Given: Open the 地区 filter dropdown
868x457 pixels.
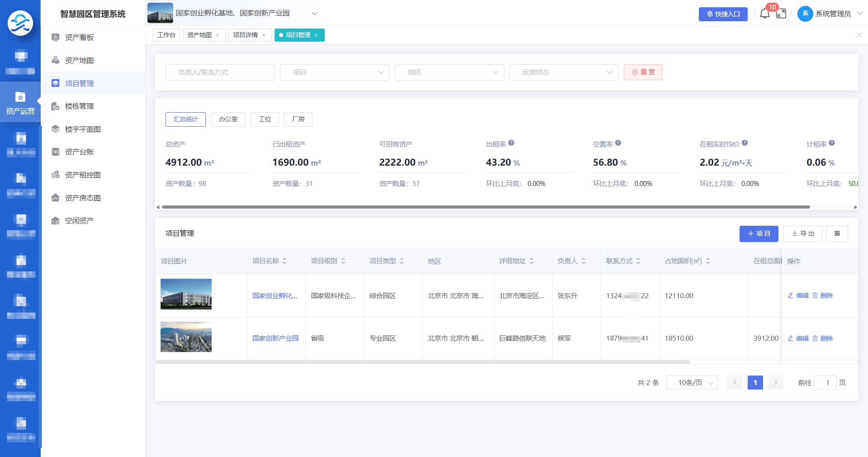Looking at the screenshot, I should [449, 72].
